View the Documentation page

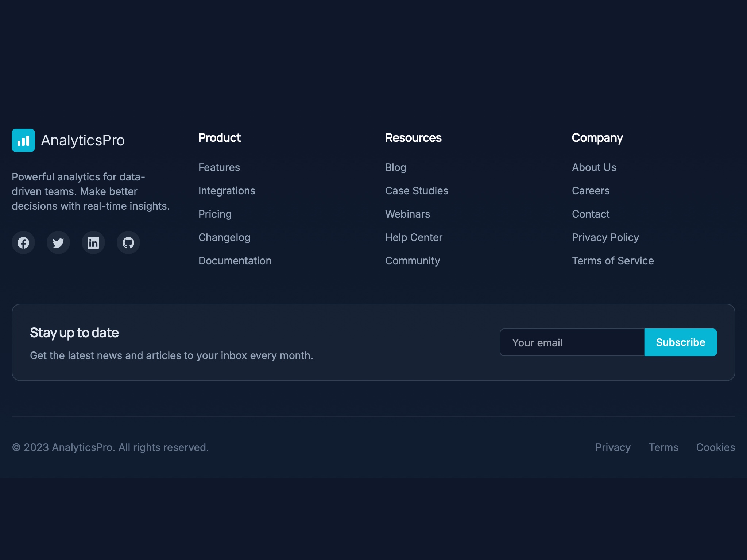click(x=235, y=261)
